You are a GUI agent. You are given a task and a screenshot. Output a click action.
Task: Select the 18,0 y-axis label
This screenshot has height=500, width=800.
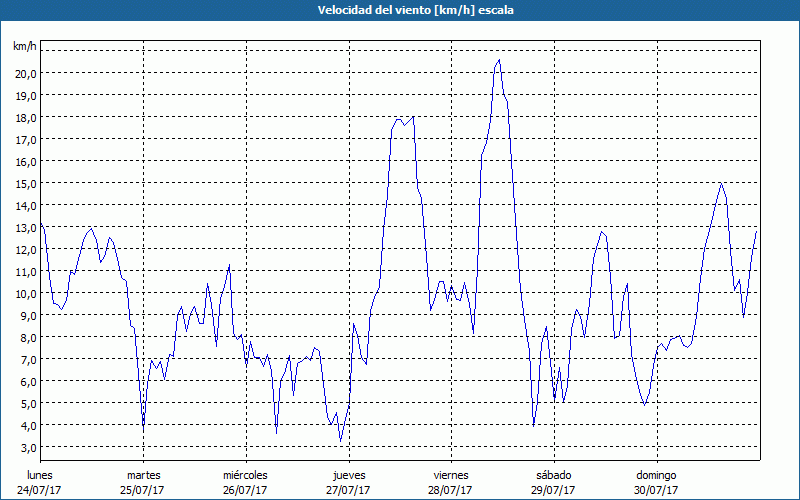[24, 117]
